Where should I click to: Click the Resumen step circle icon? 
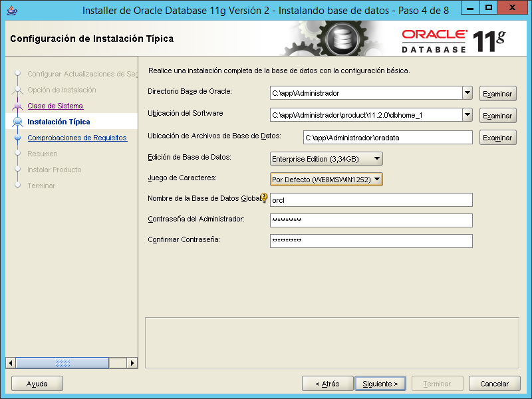tap(19, 153)
